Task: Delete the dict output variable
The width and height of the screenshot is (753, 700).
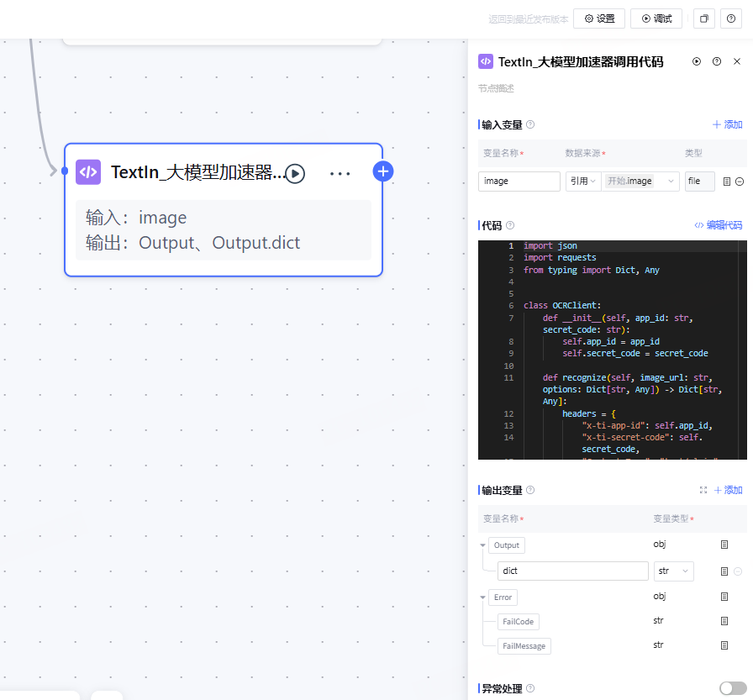Action: [x=738, y=571]
